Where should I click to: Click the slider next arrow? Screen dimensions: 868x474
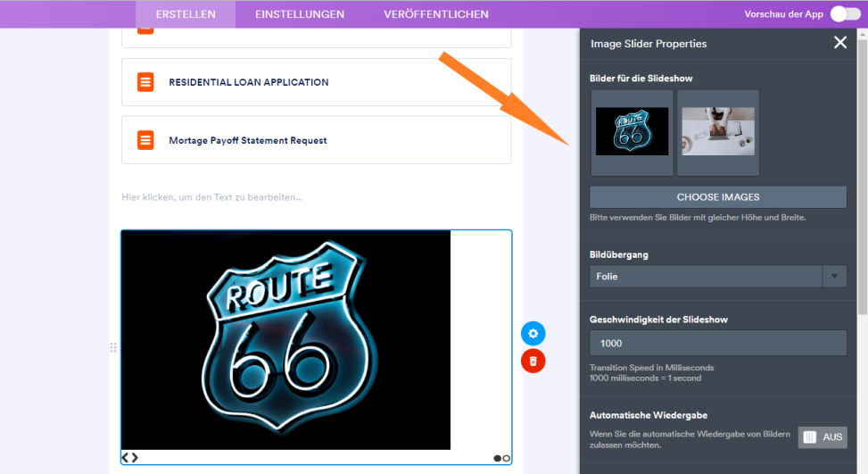pyautogui.click(x=135, y=457)
